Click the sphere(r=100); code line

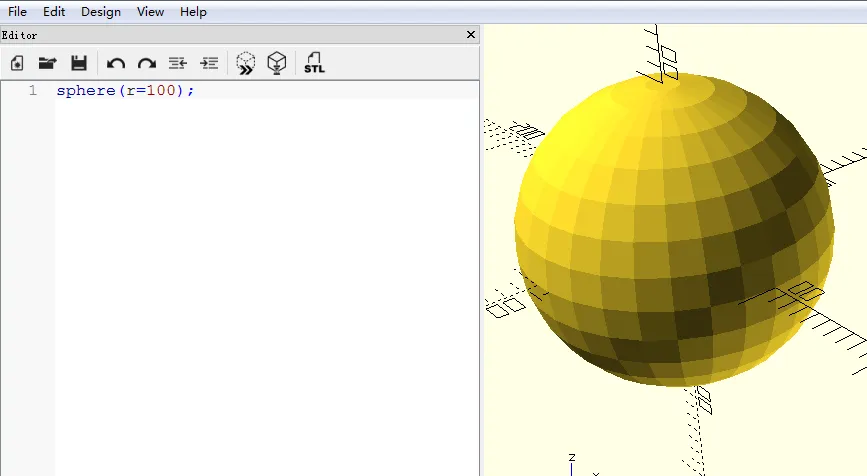point(126,90)
